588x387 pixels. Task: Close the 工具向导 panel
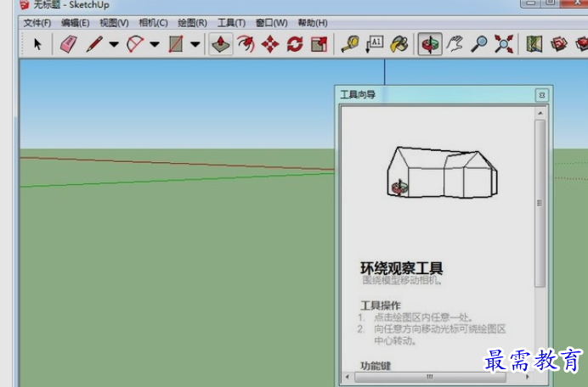click(542, 95)
